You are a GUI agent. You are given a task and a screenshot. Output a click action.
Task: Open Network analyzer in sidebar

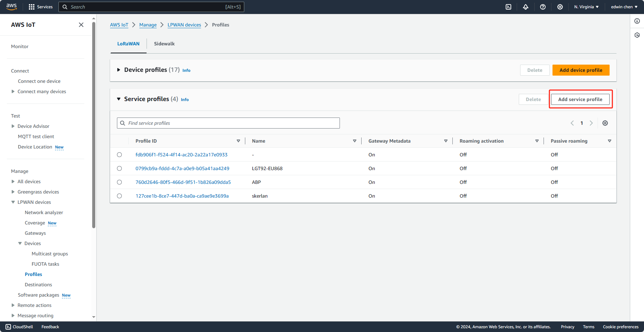(x=44, y=212)
